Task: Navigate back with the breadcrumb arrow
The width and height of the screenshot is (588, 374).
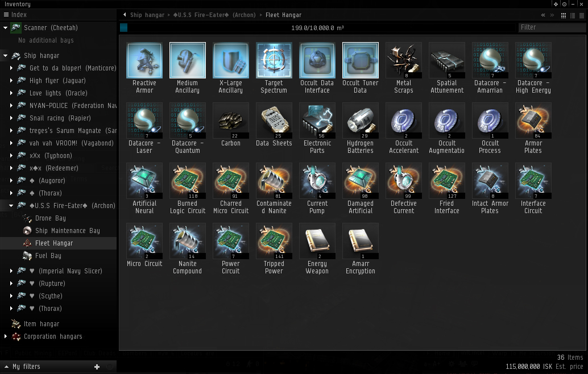Action: [125, 15]
